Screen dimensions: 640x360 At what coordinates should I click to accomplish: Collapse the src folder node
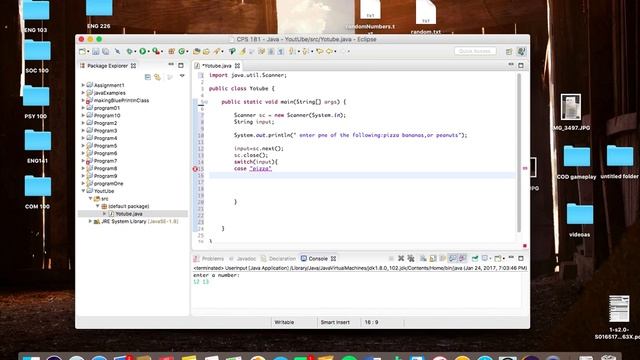(x=91, y=198)
